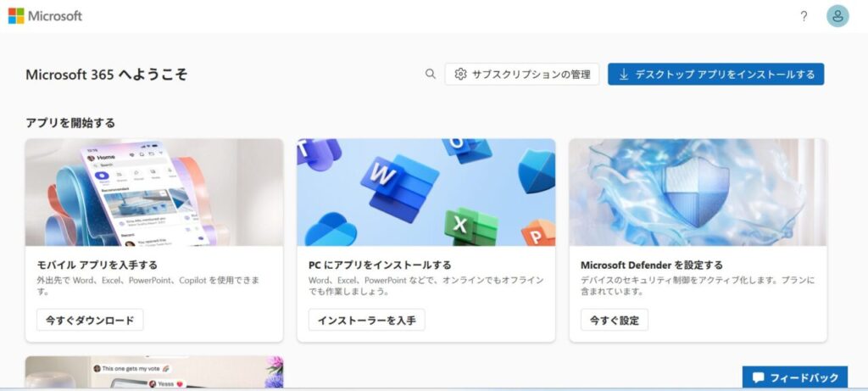Screen dimensions: 868x391
Task: Open help via question mark icon
Action: click(x=804, y=17)
